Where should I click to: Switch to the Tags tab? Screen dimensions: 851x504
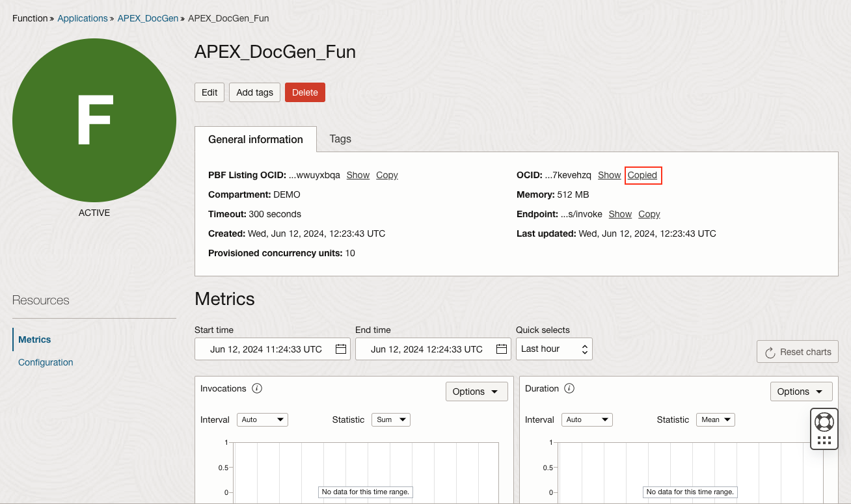(x=340, y=139)
